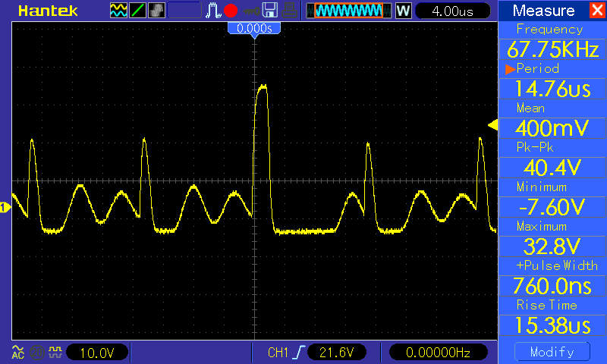Click the yellow trigger level arrow marker
Screen dimensions: 607x364
(492, 125)
